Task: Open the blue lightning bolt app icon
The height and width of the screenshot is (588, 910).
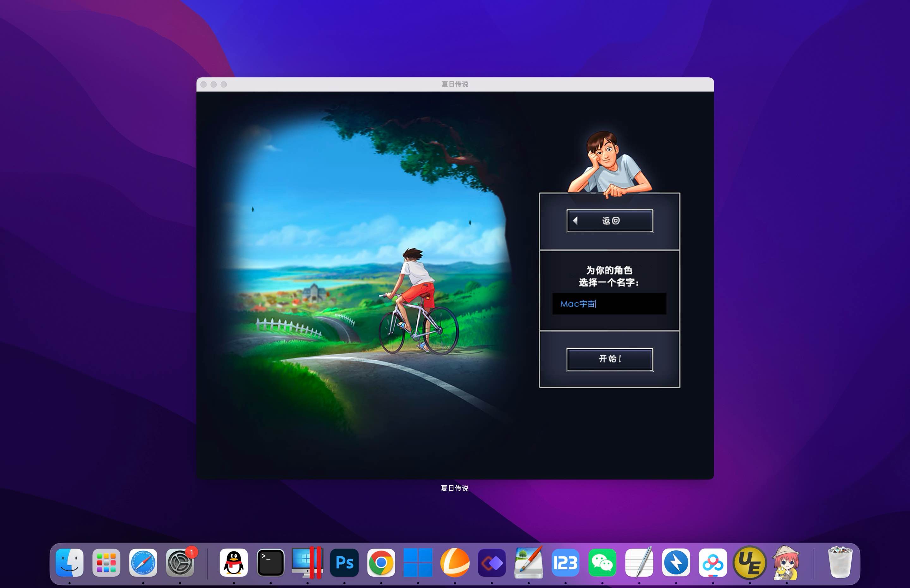Action: [676, 563]
